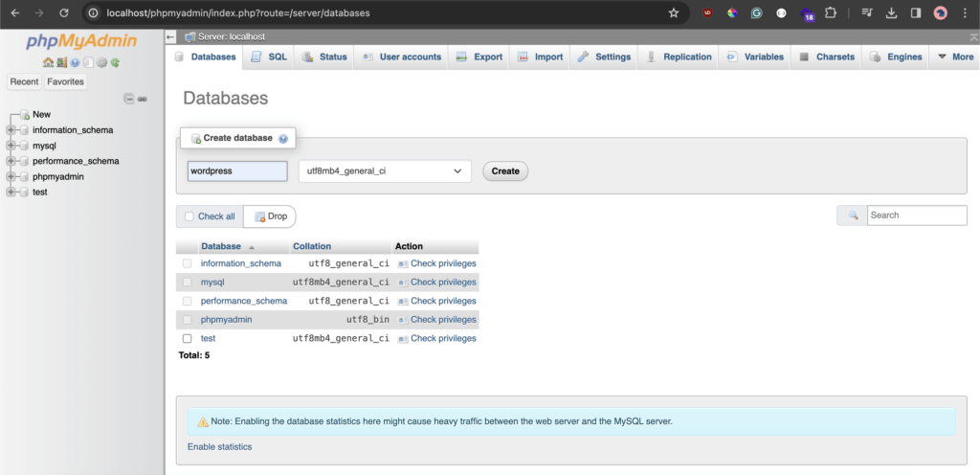
Task: Open browser downloads icon
Action: (892, 12)
